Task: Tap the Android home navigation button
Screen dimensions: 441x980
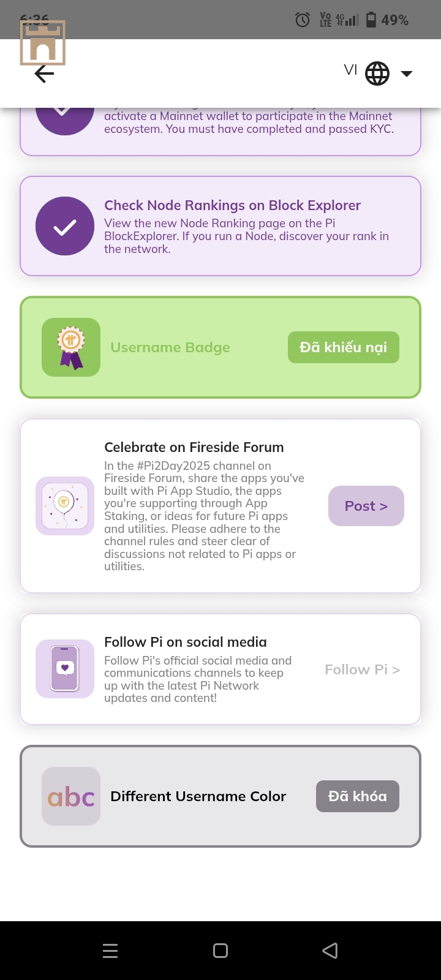Action: [221, 951]
